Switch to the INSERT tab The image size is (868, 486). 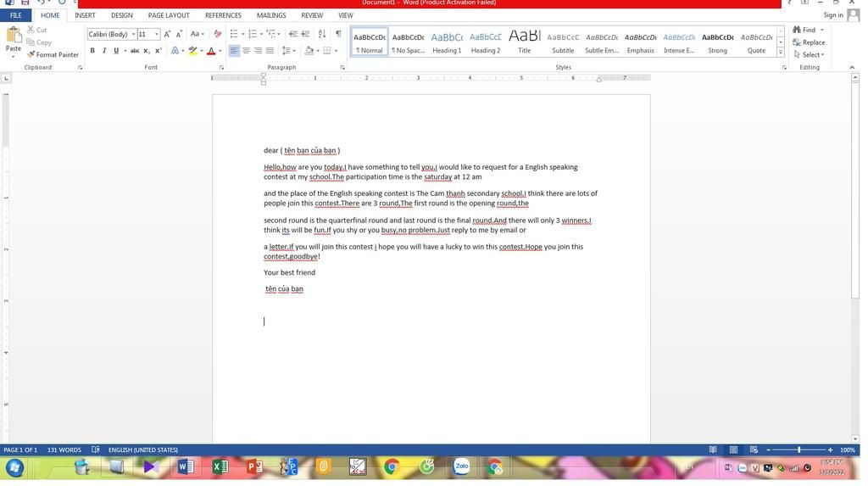[x=85, y=15]
